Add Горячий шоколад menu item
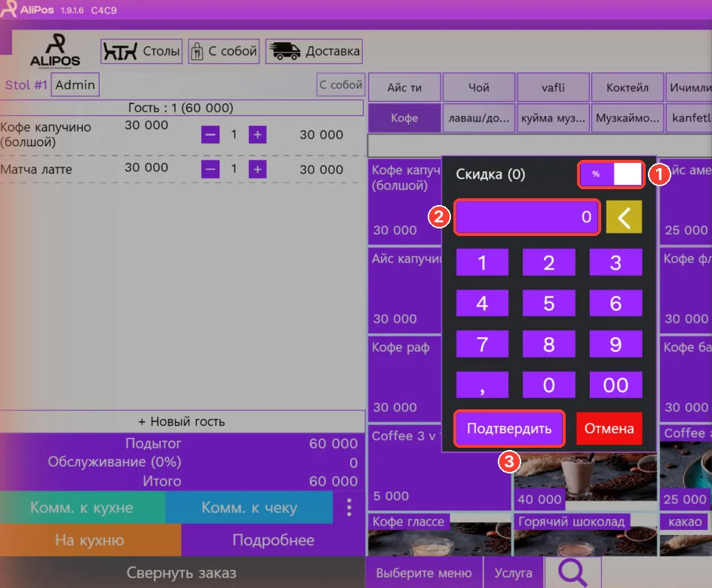The width and height of the screenshot is (712, 588). click(x=585, y=534)
